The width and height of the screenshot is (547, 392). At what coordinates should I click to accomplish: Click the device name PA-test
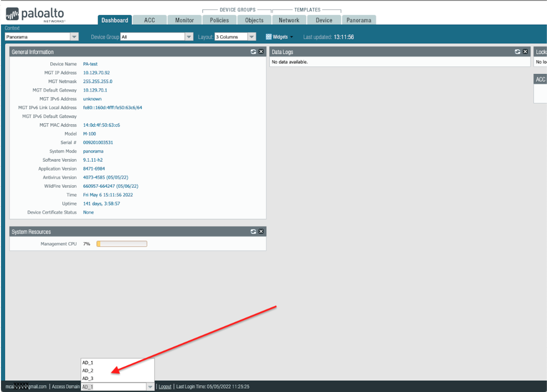point(91,64)
